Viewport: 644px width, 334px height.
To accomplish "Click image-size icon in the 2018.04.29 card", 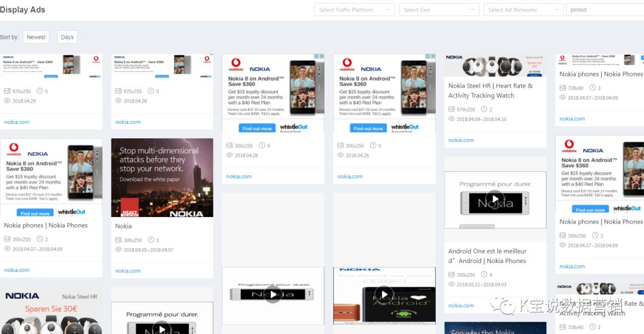I will point(7,91).
